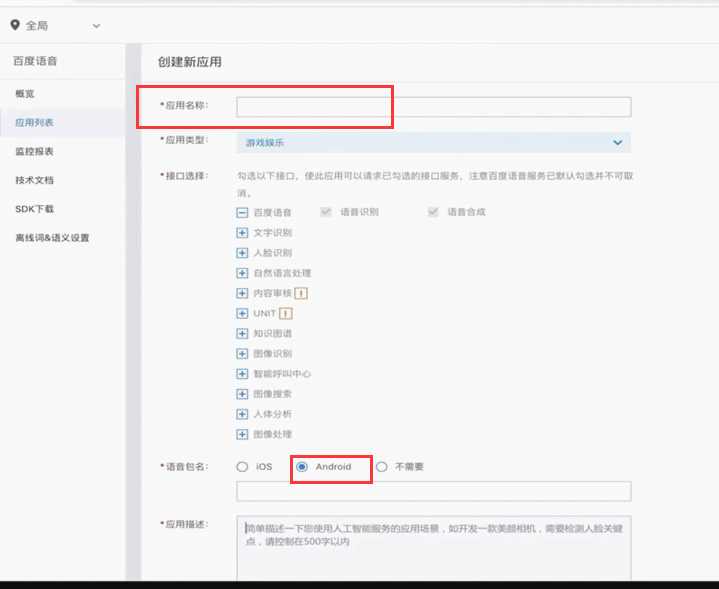Select the 不需要 radio button
The image size is (719, 589).
click(382, 467)
